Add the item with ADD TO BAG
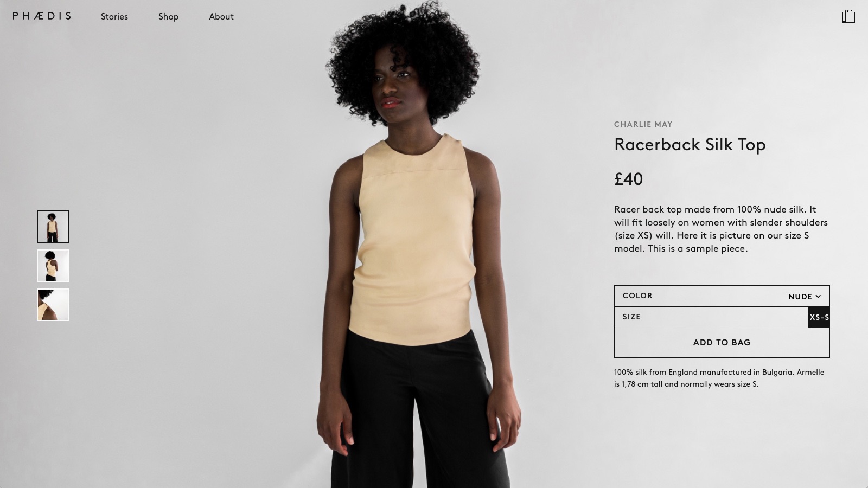The image size is (868, 488). pos(722,343)
